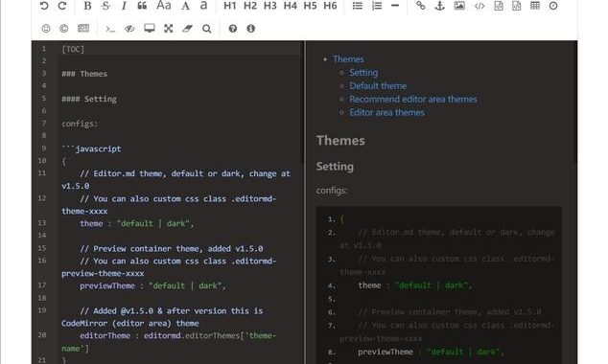Convert selection to uppercase with the A icon
The width and height of the screenshot is (608, 364).
[185, 6]
